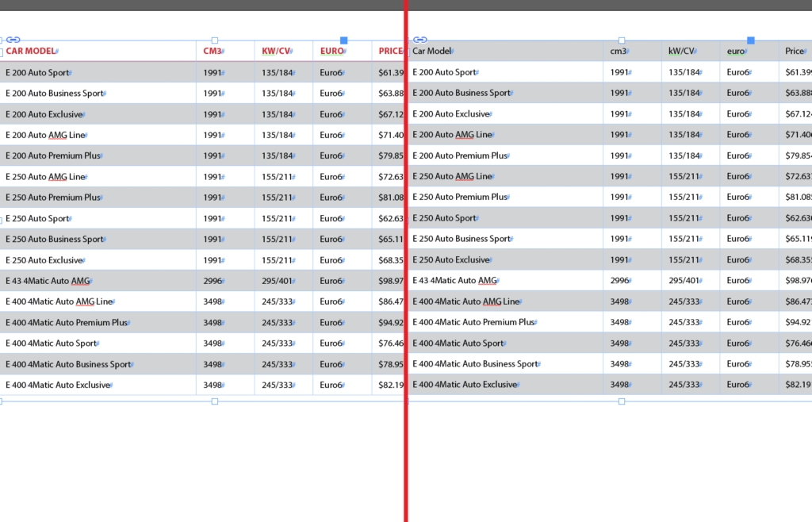
Task: Click the bottom-center frame handle of the left table
Action: (x=215, y=401)
